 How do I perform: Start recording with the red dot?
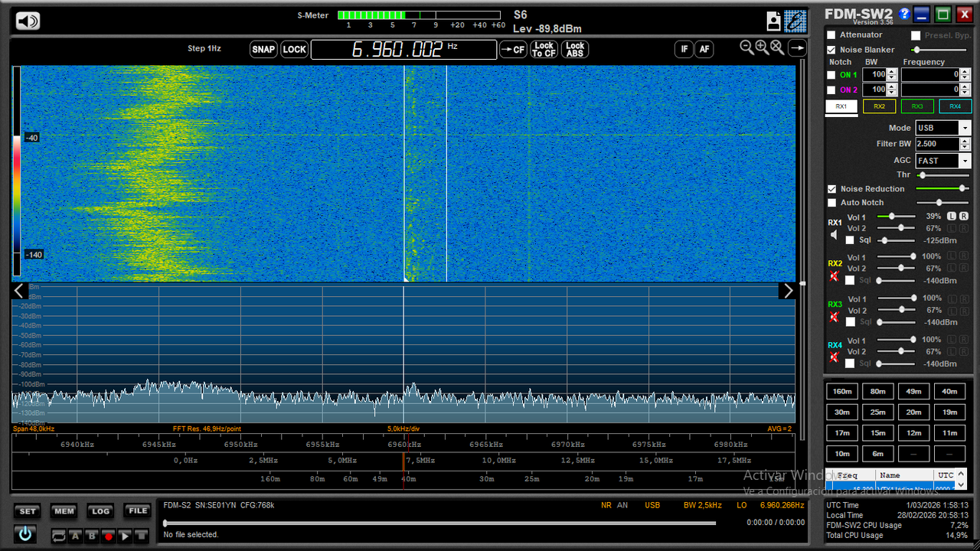(x=108, y=536)
